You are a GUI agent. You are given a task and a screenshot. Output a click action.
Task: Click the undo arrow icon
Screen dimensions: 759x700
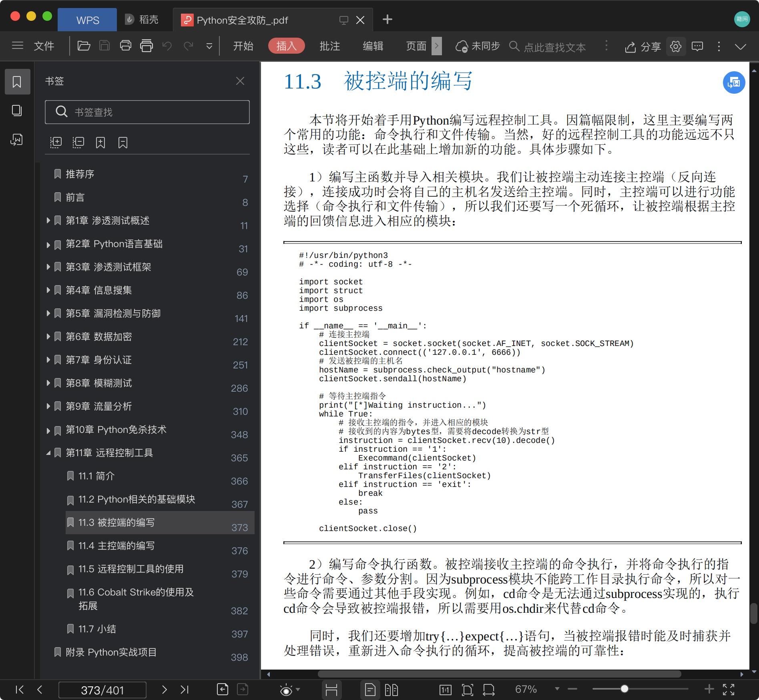click(x=167, y=46)
